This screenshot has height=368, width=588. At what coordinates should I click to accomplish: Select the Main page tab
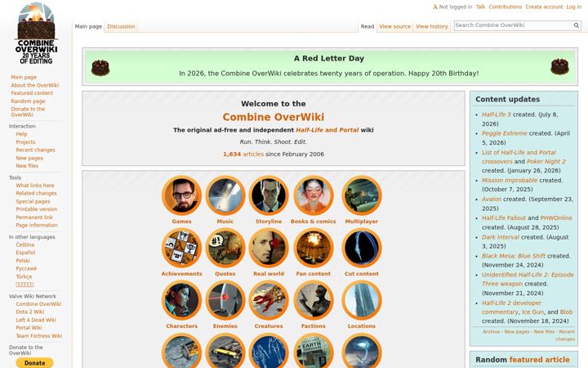click(88, 27)
